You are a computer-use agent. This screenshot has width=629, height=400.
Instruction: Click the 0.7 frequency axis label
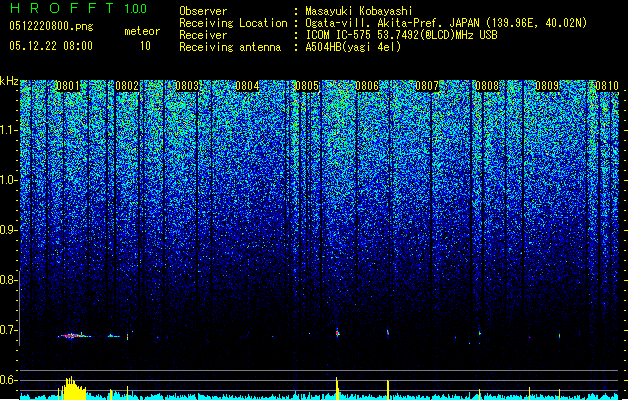point(7,330)
